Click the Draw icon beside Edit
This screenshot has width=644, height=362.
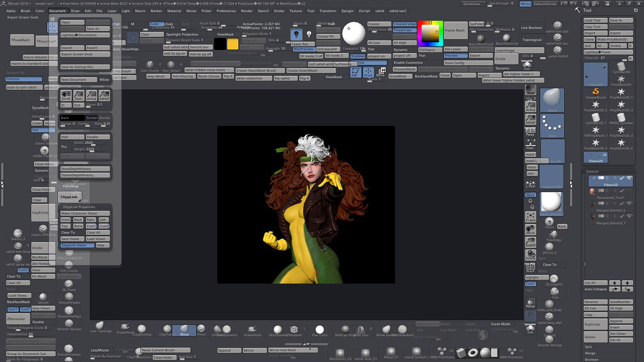pyautogui.click(x=368, y=72)
